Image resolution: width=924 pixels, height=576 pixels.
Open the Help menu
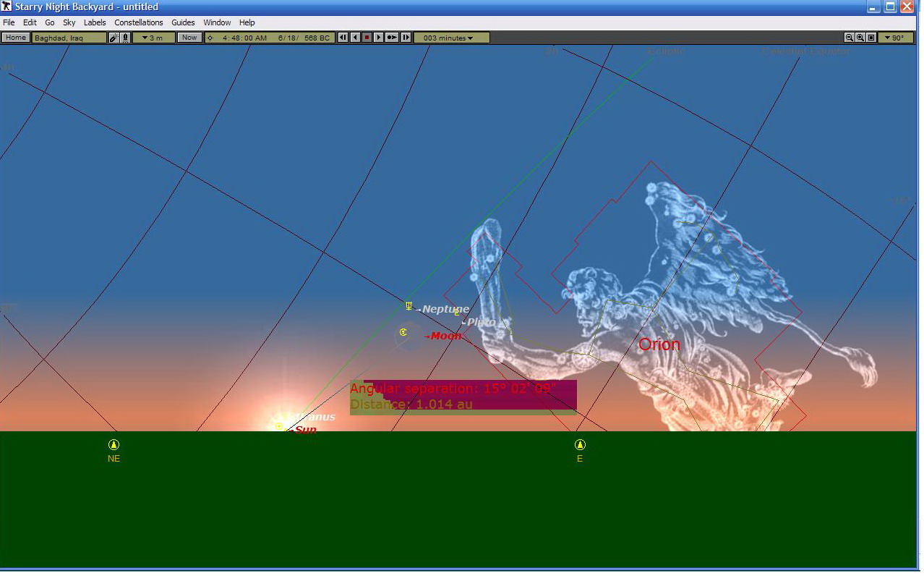click(x=247, y=22)
